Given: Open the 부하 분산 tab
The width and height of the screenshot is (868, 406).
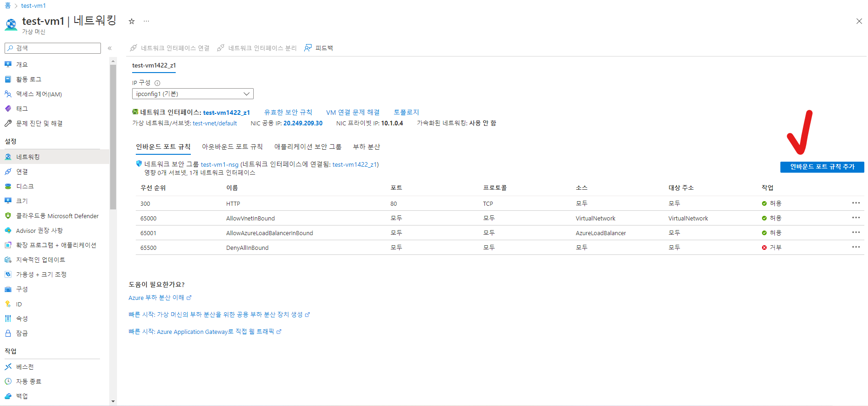Looking at the screenshot, I should click(367, 147).
